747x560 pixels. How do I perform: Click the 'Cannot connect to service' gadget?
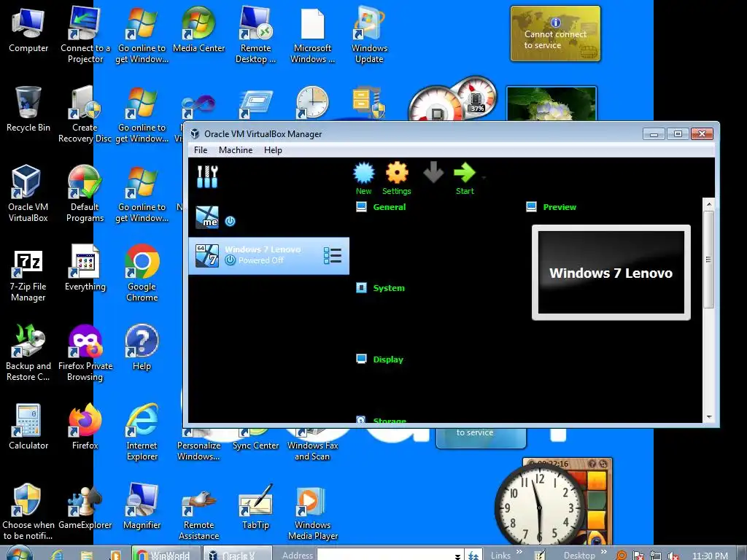[x=555, y=34]
